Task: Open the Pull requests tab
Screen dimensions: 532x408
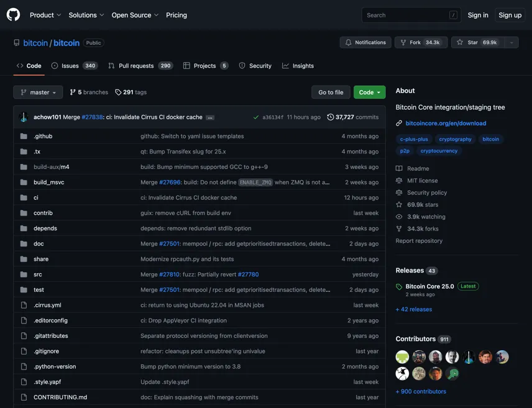Action: pos(140,66)
